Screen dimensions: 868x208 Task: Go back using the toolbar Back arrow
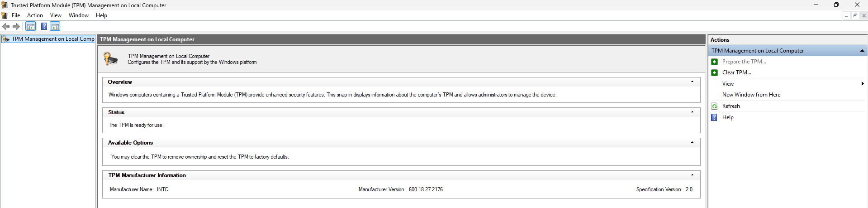click(x=6, y=26)
